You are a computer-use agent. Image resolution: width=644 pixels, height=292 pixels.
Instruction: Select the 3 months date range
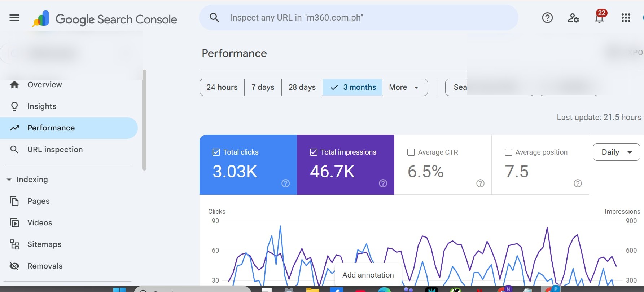352,87
